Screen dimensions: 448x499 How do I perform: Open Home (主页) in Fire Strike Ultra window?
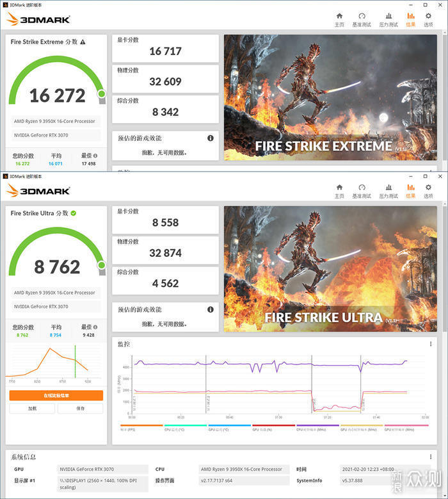click(339, 191)
